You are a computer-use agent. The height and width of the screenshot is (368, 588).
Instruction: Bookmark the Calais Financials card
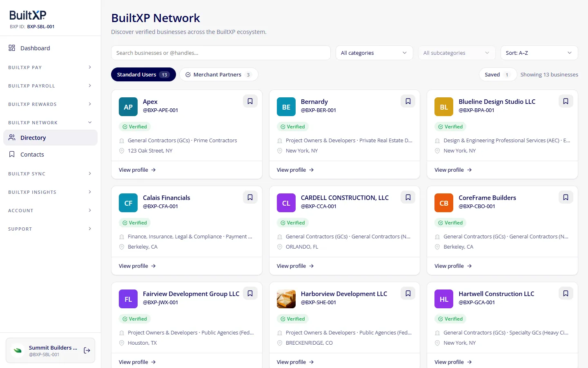tap(250, 197)
